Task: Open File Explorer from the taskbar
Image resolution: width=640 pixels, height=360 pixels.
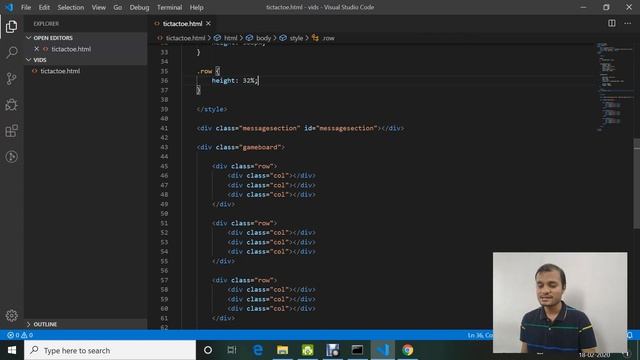Action: click(x=282, y=350)
